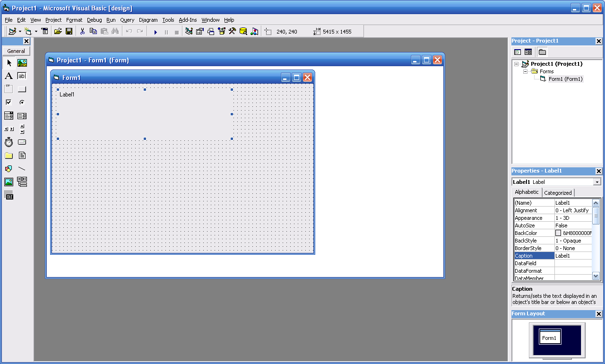Viewport: 605px width, 364px height.
Task: Select the OptionButton control tool
Action: point(22,103)
